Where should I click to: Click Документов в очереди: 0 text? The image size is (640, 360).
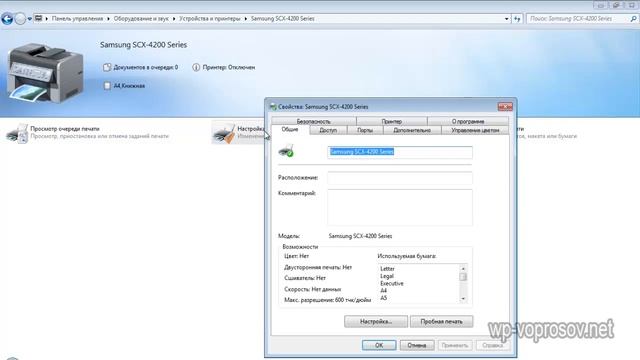click(146, 67)
